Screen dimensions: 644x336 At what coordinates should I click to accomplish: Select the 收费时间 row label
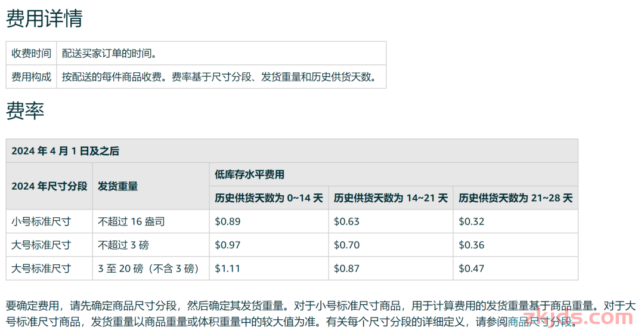coord(32,53)
